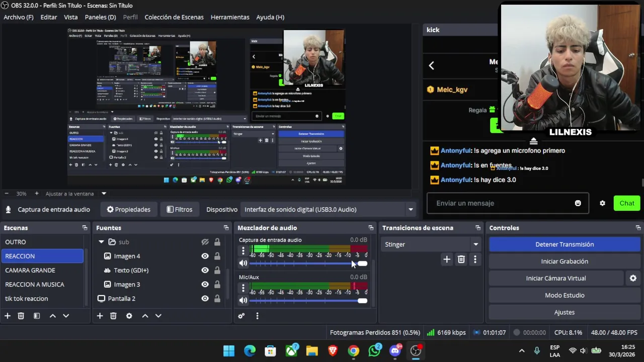Image resolution: width=644 pixels, height=362 pixels.
Task: Open scene filters icon in Escenas toolbar
Action: [37, 316]
